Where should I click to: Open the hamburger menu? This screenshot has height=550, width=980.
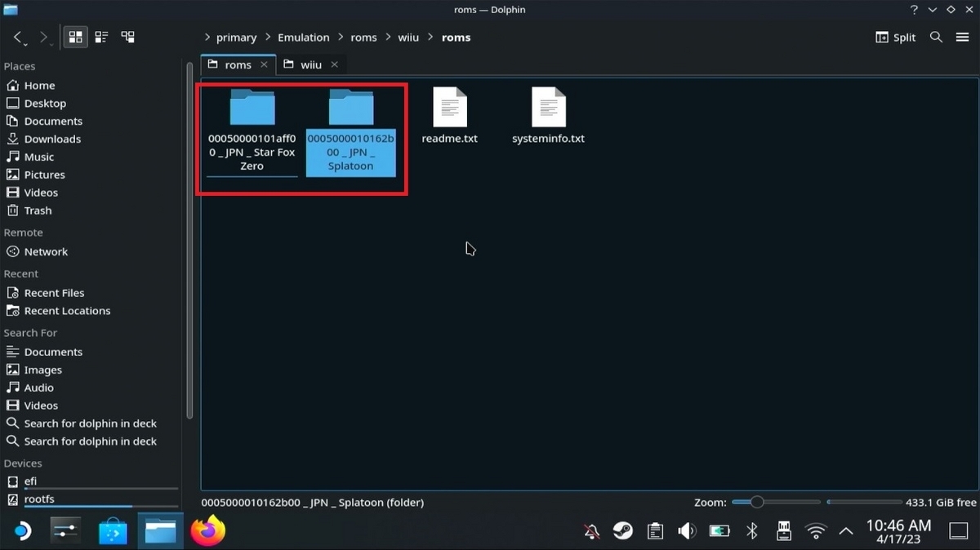click(x=962, y=38)
